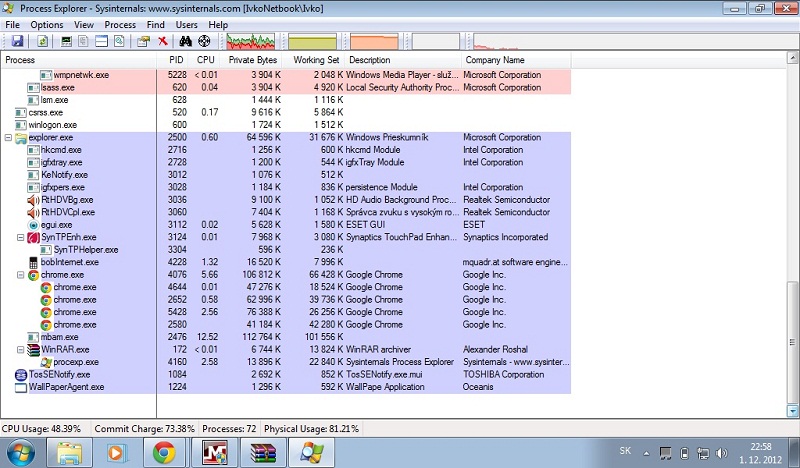The image size is (800, 468).
Task: Collapse the WinRAR.exe tree node
Action: click(x=21, y=349)
